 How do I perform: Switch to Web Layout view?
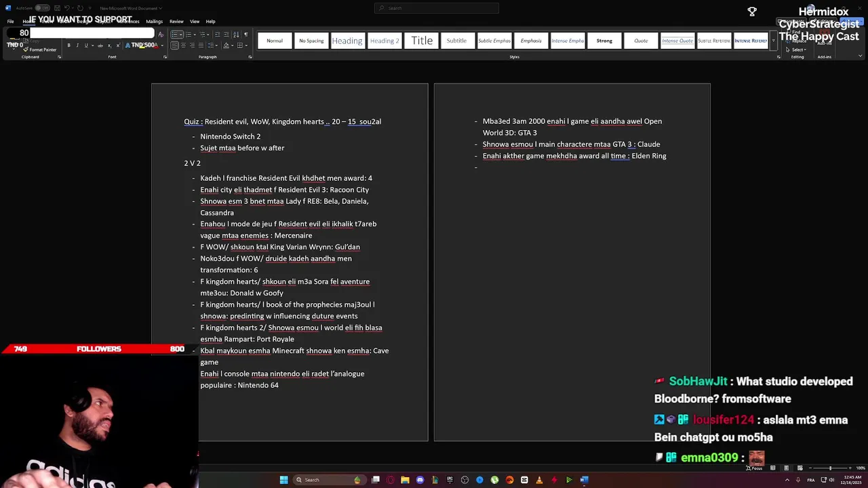pyautogui.click(x=800, y=468)
